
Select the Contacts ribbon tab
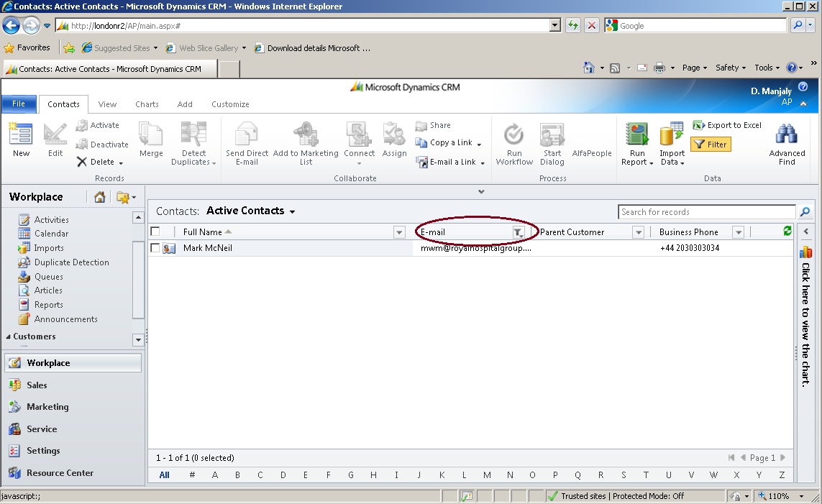pyautogui.click(x=63, y=104)
